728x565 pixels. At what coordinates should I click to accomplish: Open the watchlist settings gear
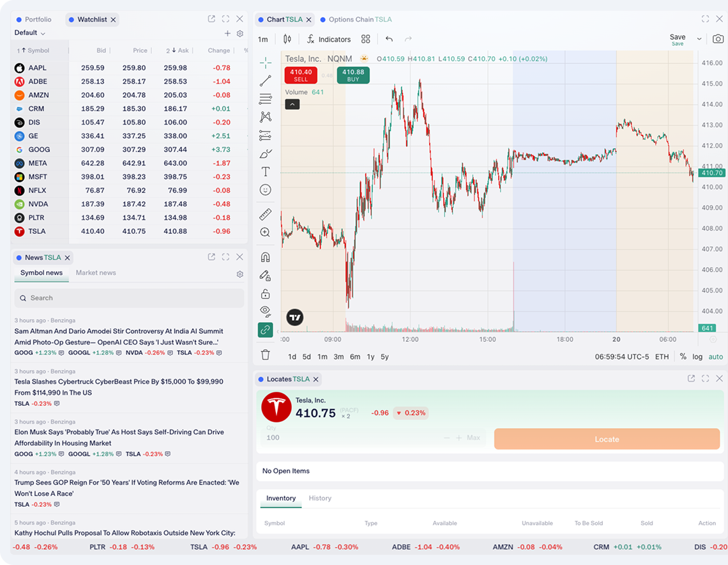(240, 33)
